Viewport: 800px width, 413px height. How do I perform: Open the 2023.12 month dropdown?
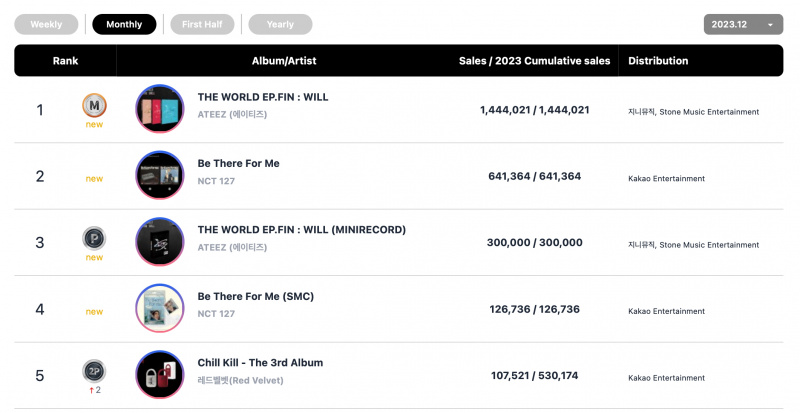[743, 25]
